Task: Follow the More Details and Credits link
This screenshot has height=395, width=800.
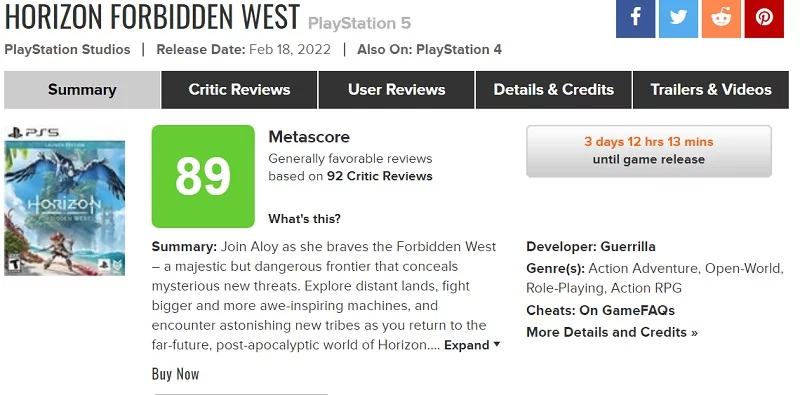Action: pos(612,332)
